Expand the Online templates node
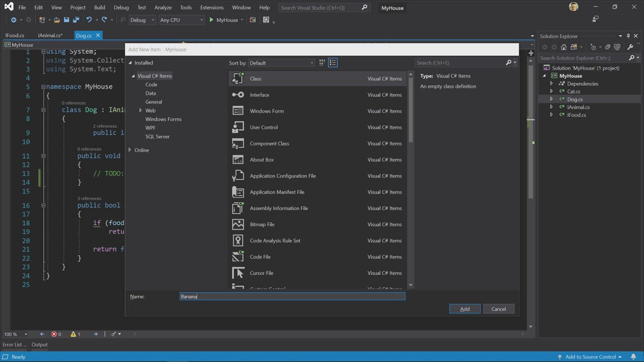The width and height of the screenshot is (644, 362). 130,150
